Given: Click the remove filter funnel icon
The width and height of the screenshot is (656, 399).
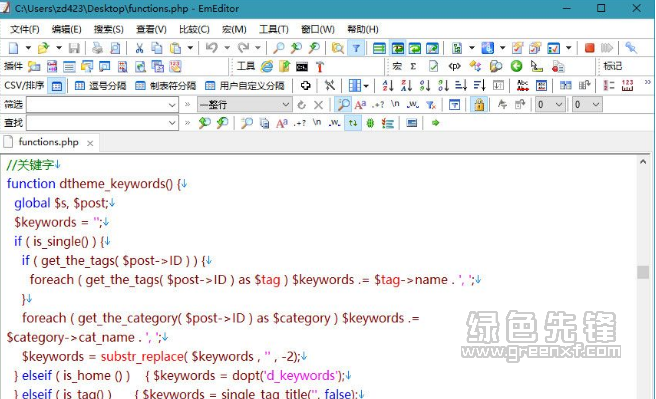Looking at the screenshot, I should point(431,105).
